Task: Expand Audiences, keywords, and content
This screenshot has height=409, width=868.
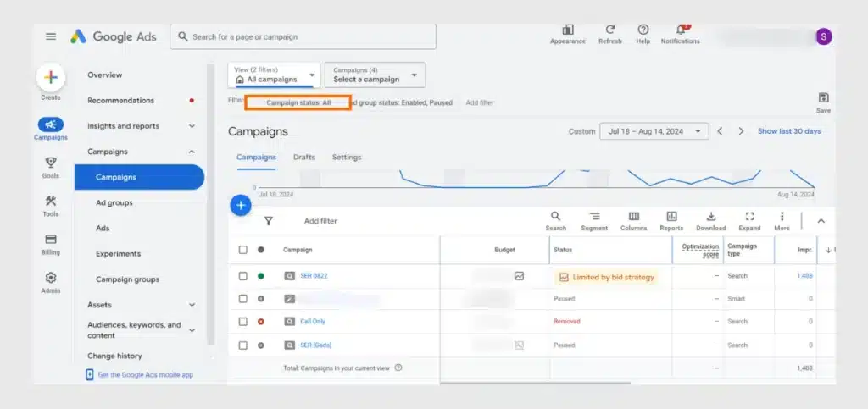Action: coord(192,330)
